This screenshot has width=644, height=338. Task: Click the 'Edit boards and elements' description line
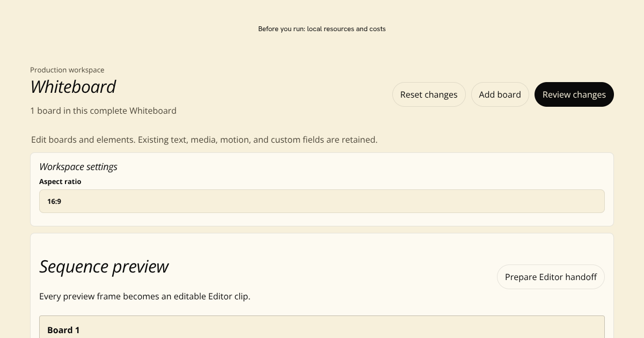(x=204, y=139)
